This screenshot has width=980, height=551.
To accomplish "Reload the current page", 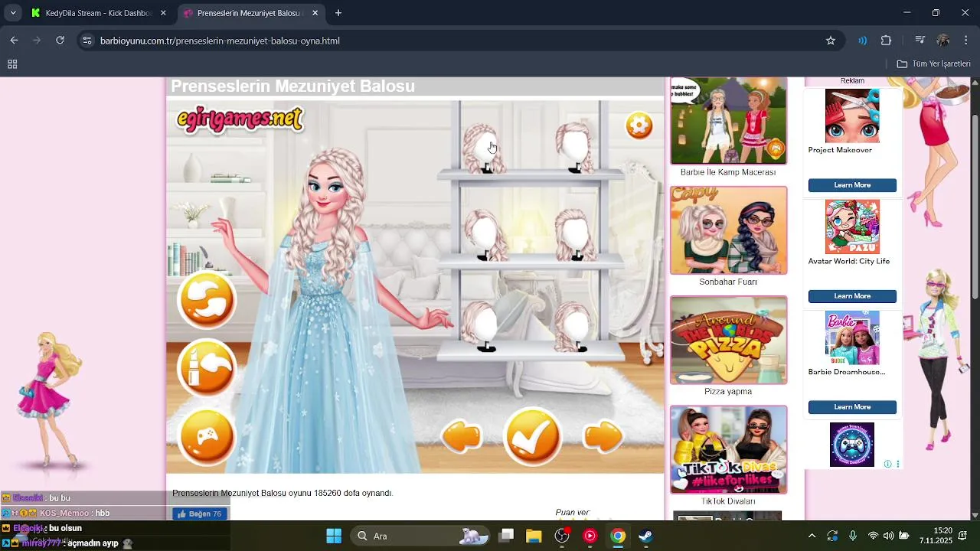I will (60, 41).
